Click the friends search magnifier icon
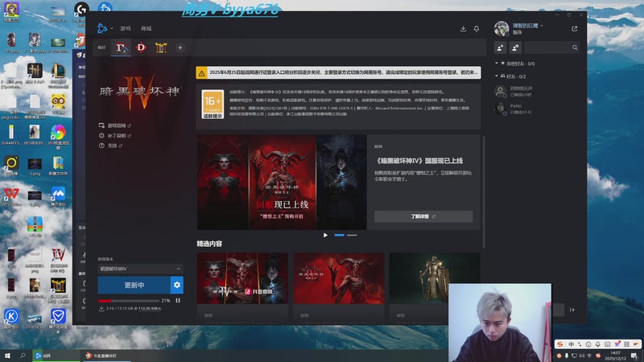Screen dimensions: 644x362 575,47
